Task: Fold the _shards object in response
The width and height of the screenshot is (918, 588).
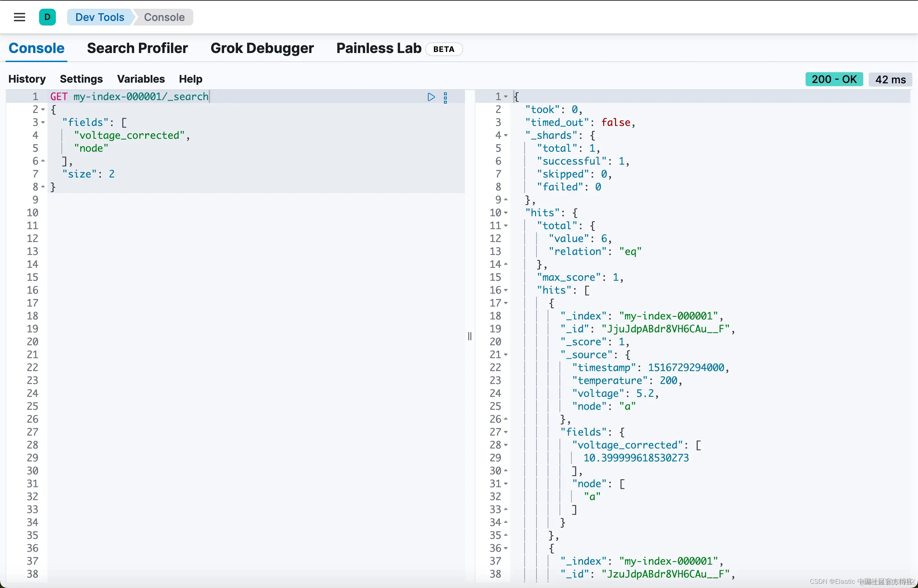Action: pyautogui.click(x=506, y=136)
